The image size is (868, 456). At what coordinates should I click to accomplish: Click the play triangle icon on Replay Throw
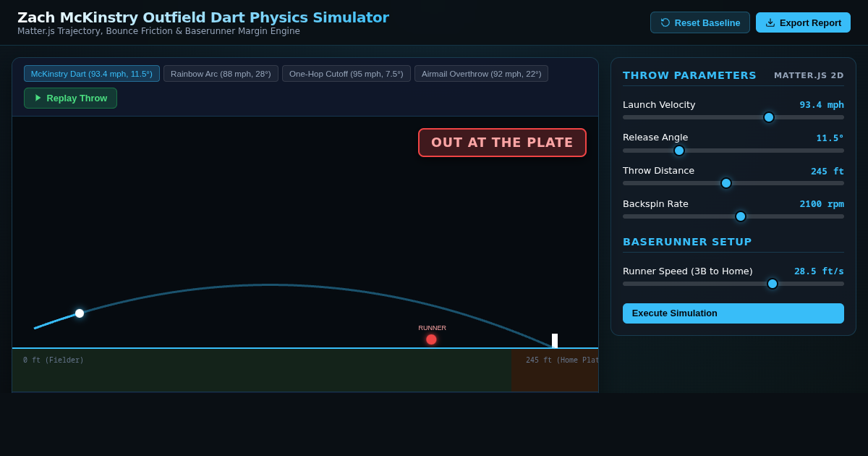coord(38,98)
